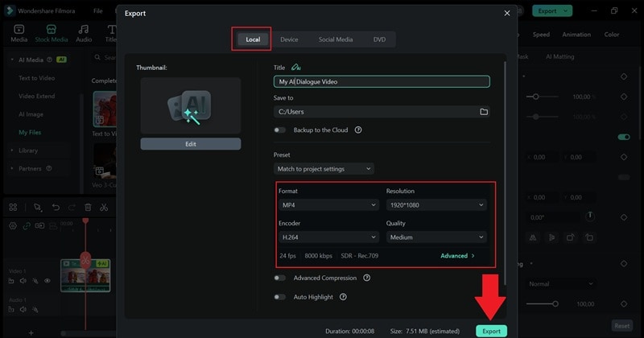Toggle Backup to the Cloud switch

tap(279, 130)
